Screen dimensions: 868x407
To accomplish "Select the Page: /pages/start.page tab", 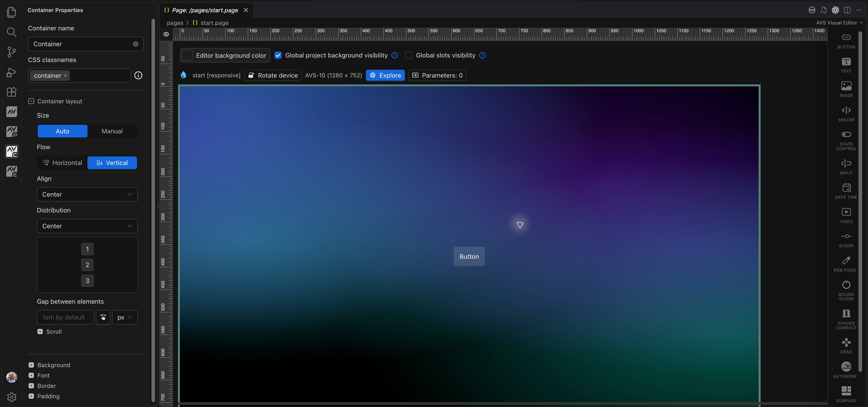I will (x=205, y=10).
